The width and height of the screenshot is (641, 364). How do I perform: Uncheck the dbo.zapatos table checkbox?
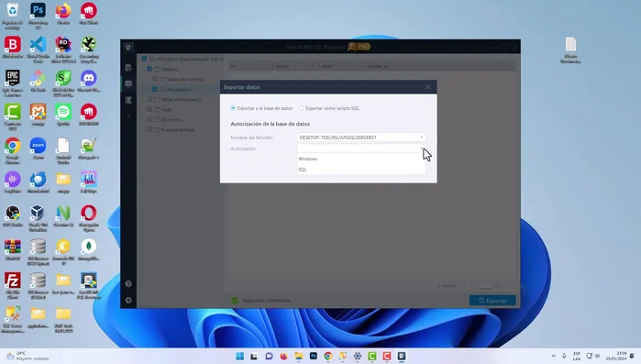(x=155, y=89)
